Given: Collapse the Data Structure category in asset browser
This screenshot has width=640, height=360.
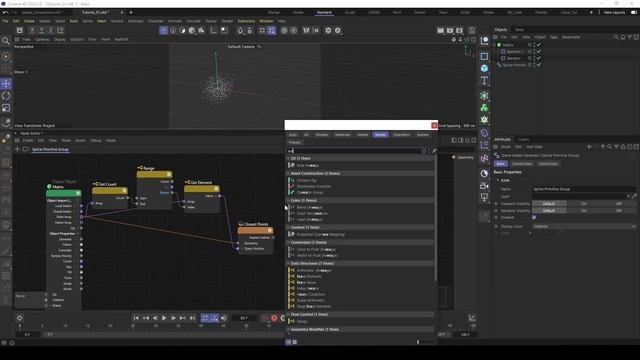Looking at the screenshot, I should 288,264.
